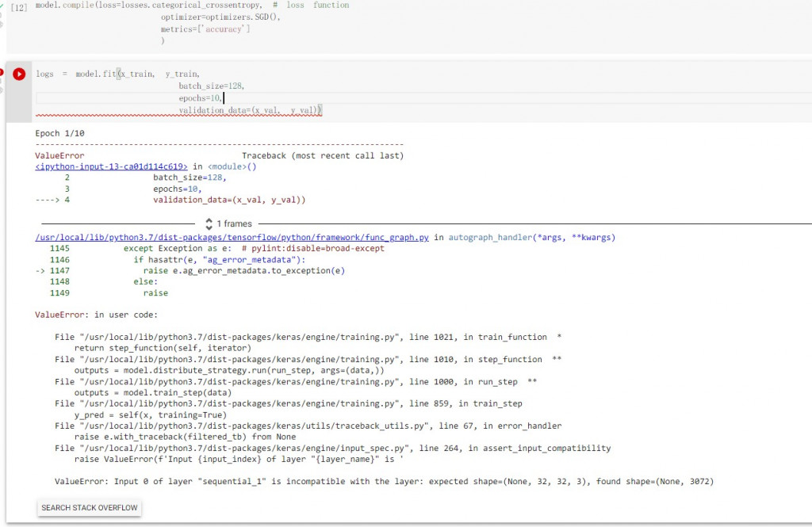Click the 'line 264, in assert_input_compatibility' line
The image size is (812, 527).
pos(332,448)
